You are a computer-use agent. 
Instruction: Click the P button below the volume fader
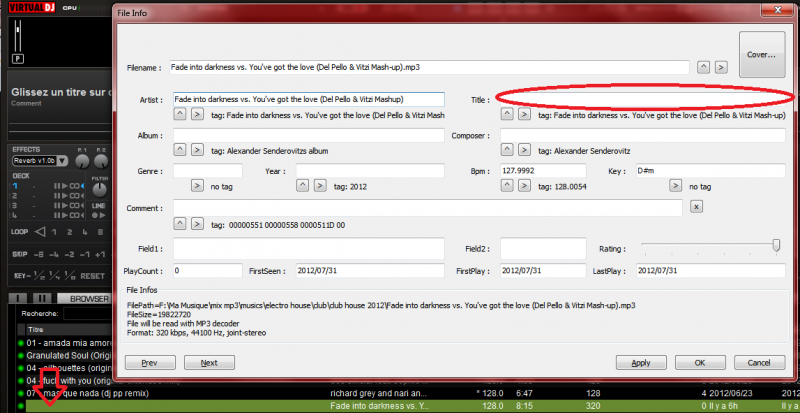pyautogui.click(x=18, y=59)
